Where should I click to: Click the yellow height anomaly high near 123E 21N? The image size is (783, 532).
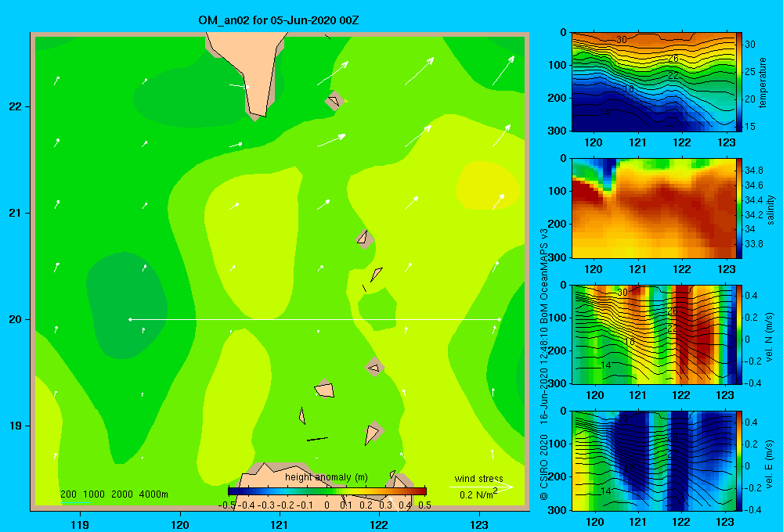(x=488, y=185)
